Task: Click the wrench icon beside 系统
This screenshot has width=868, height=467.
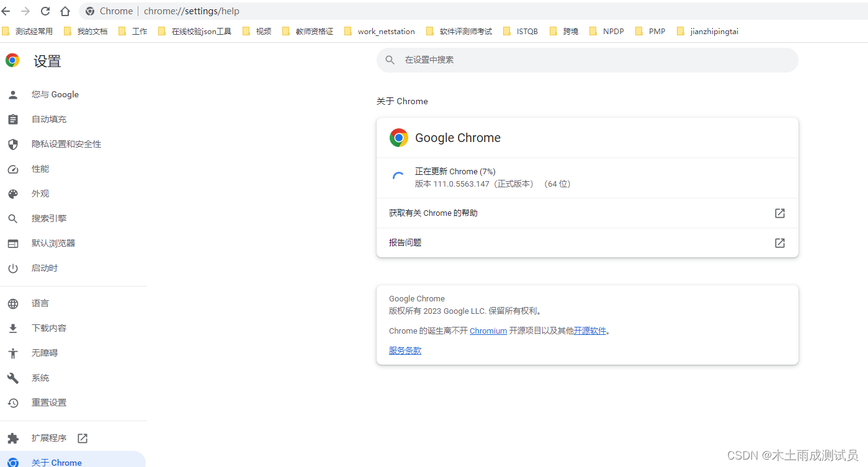Action: pyautogui.click(x=13, y=378)
